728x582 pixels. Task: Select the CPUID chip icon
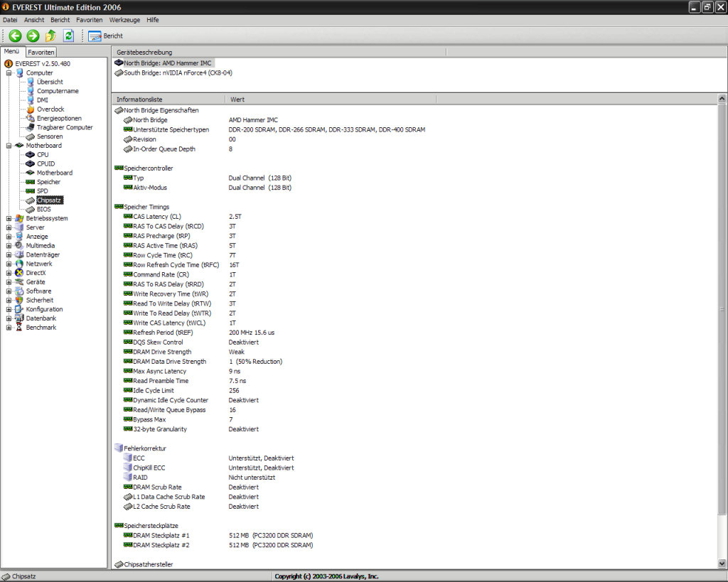31,164
